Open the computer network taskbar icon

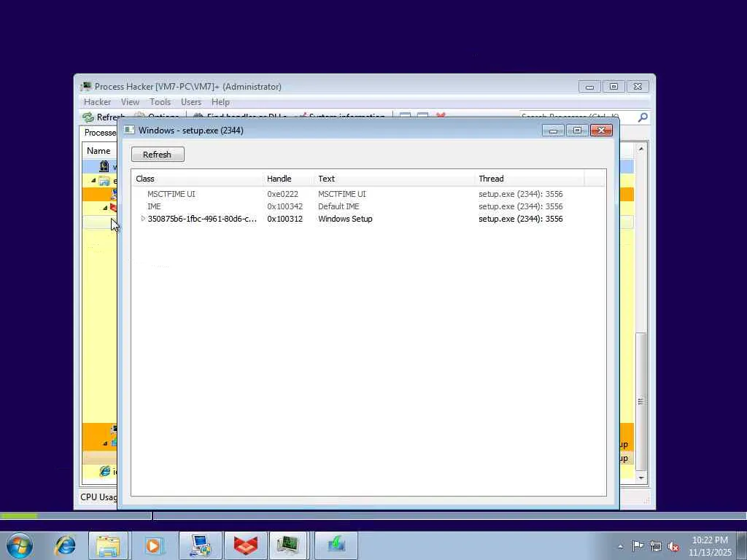click(x=201, y=545)
